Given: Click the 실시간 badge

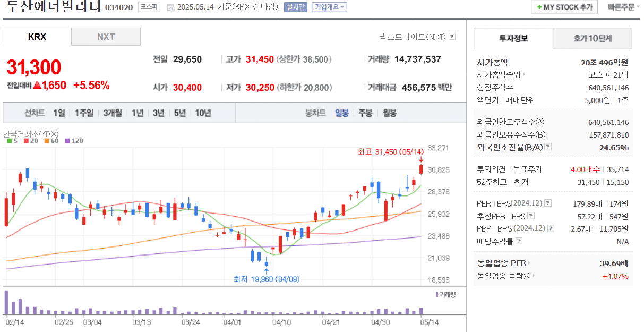Looking at the screenshot, I should [x=296, y=7].
